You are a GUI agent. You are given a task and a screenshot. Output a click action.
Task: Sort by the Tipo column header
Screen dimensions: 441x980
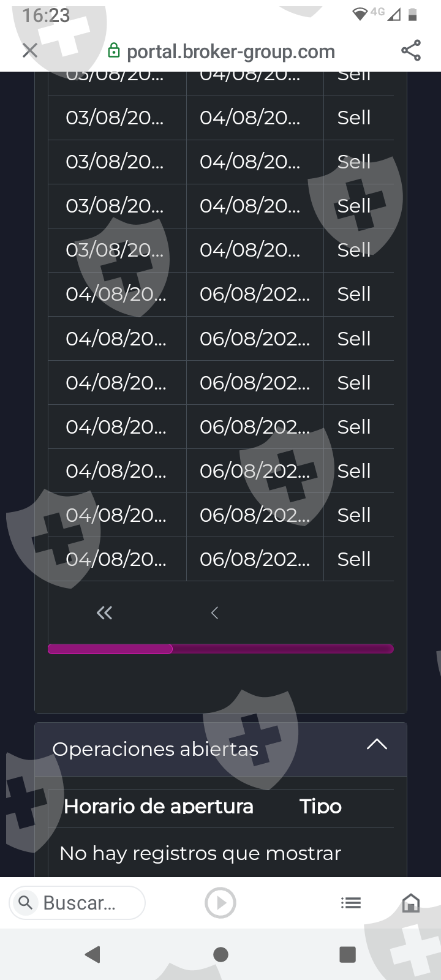pos(320,807)
